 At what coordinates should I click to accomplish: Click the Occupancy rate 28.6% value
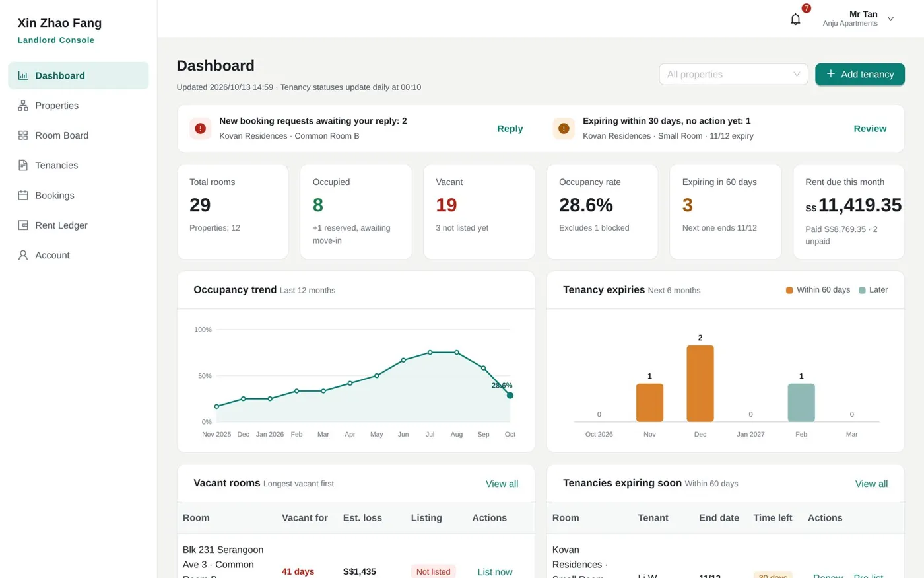(x=586, y=205)
